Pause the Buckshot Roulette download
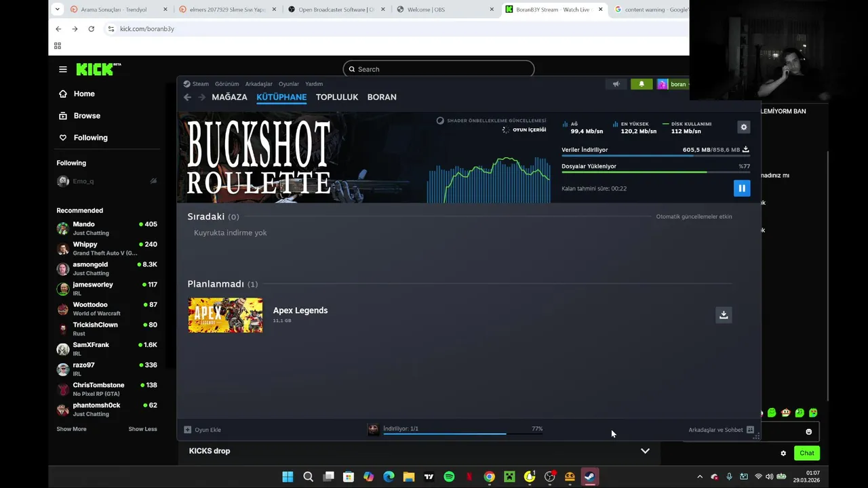The height and width of the screenshot is (488, 868). [742, 188]
